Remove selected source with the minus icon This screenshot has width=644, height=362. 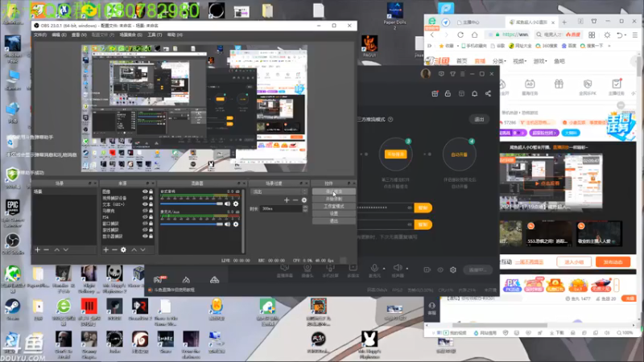pos(114,249)
